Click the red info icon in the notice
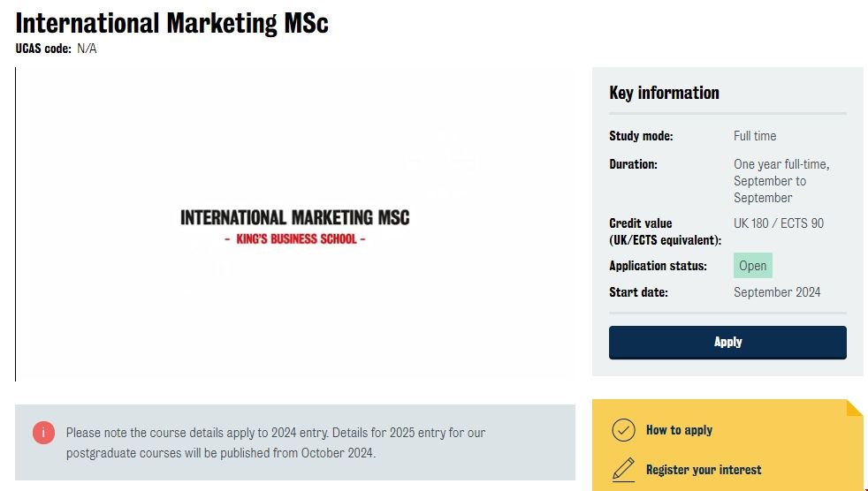The height and width of the screenshot is (491, 868). click(x=43, y=433)
